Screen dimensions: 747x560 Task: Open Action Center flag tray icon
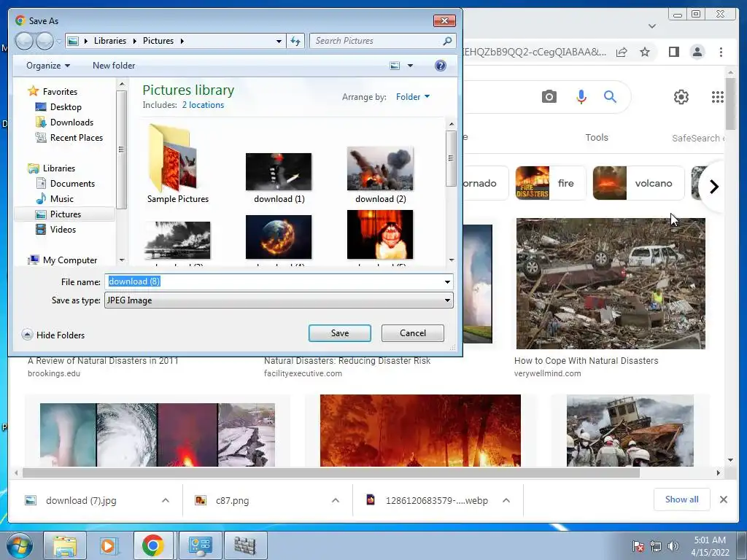click(x=638, y=546)
